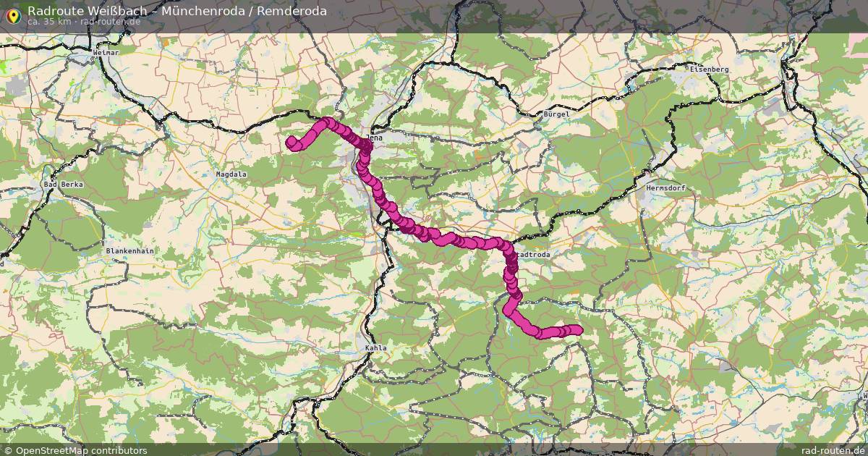Select the Eisenberg town label

(709, 68)
